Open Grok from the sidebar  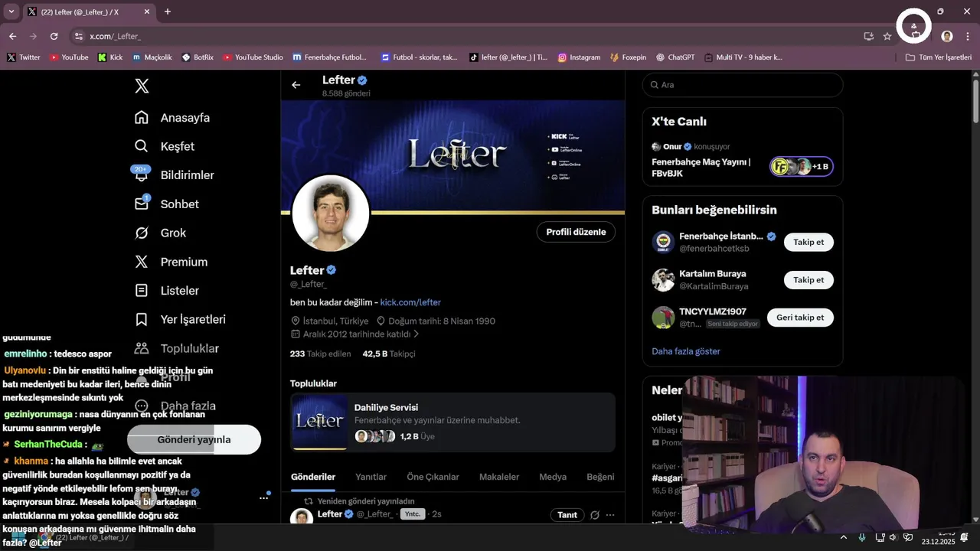tap(161, 233)
